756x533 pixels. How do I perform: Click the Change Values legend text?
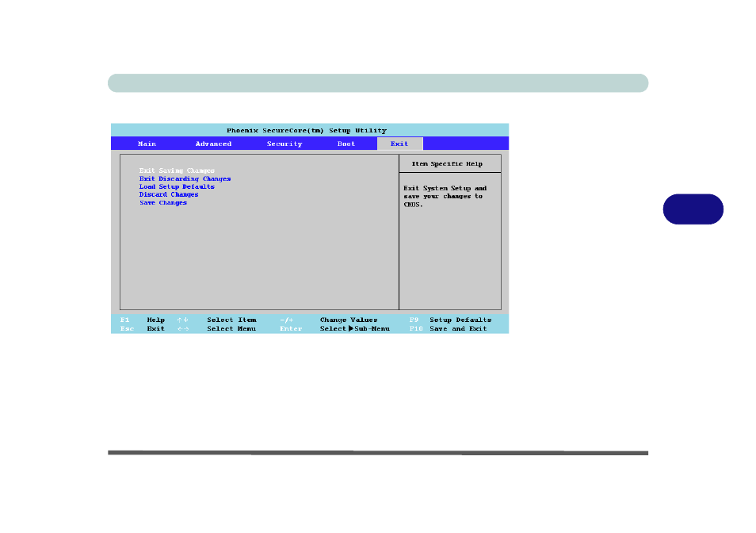349,320
